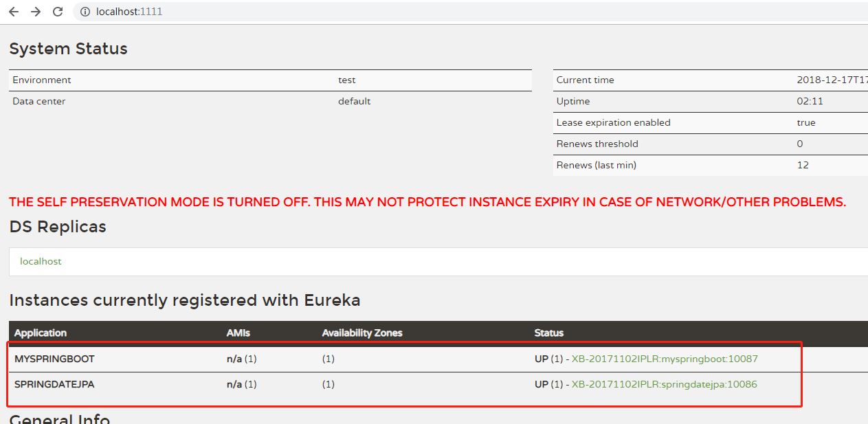Select the MYSPRINGBOOT application name
The width and height of the screenshot is (868, 424).
tap(54, 359)
